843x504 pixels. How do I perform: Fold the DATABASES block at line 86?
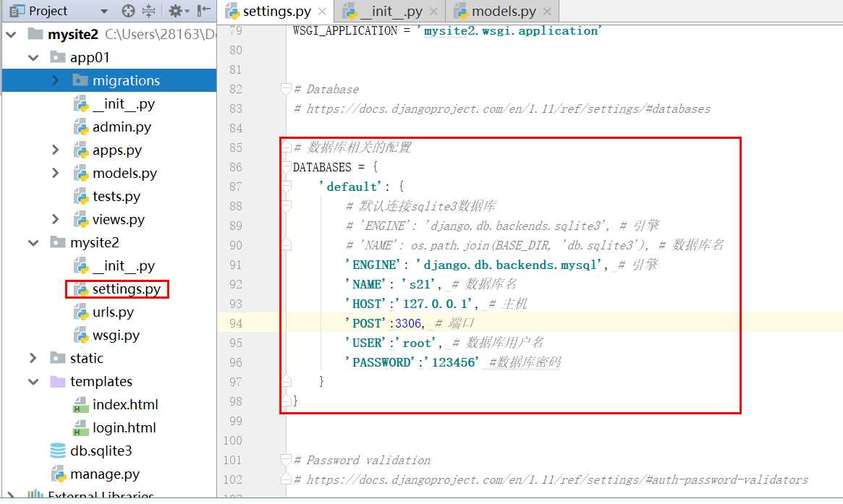[287, 167]
